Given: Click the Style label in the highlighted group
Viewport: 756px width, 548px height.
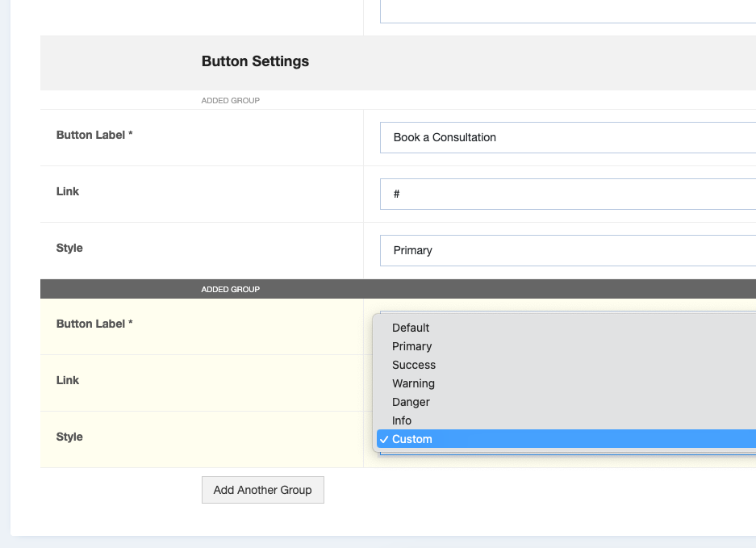Looking at the screenshot, I should [69, 437].
